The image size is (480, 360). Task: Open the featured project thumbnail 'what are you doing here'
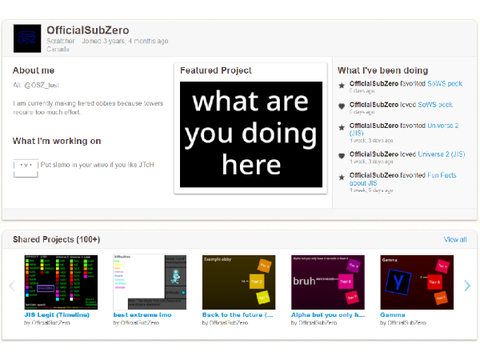pyautogui.click(x=251, y=134)
